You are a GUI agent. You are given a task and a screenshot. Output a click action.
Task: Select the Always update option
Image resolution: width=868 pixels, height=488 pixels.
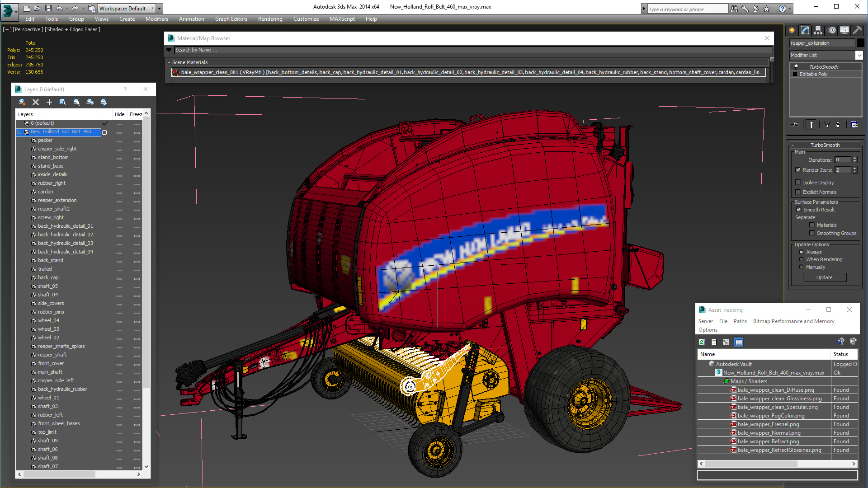click(x=801, y=252)
